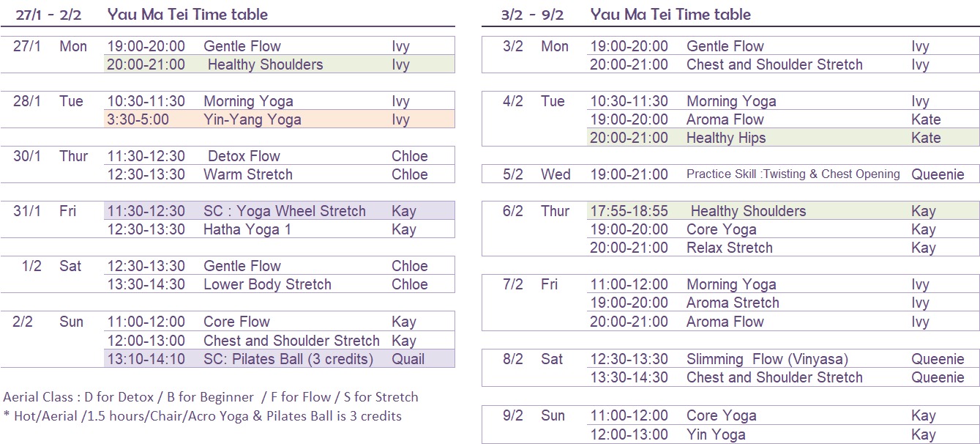Image resolution: width=980 pixels, height=444 pixels.
Task: Click the Aerial Class legend note
Action: tap(211, 397)
